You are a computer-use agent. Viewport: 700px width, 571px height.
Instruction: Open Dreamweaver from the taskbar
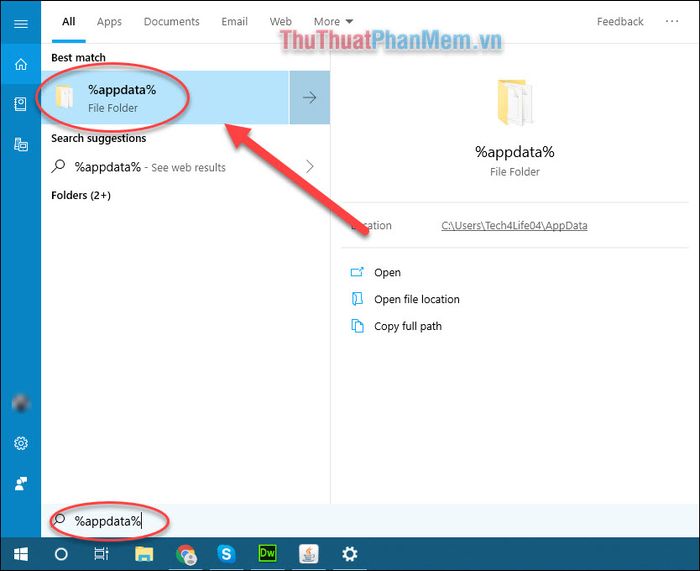coord(267,554)
